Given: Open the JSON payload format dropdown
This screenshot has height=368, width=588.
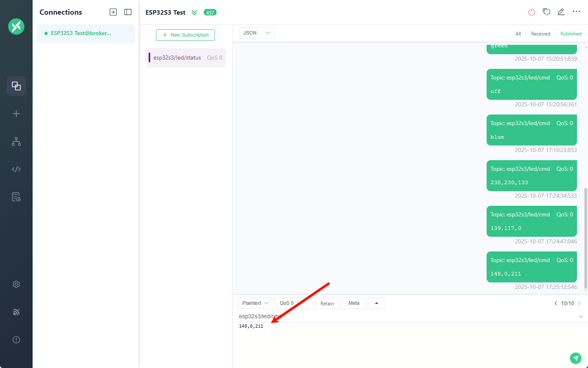Looking at the screenshot, I should coord(257,33).
